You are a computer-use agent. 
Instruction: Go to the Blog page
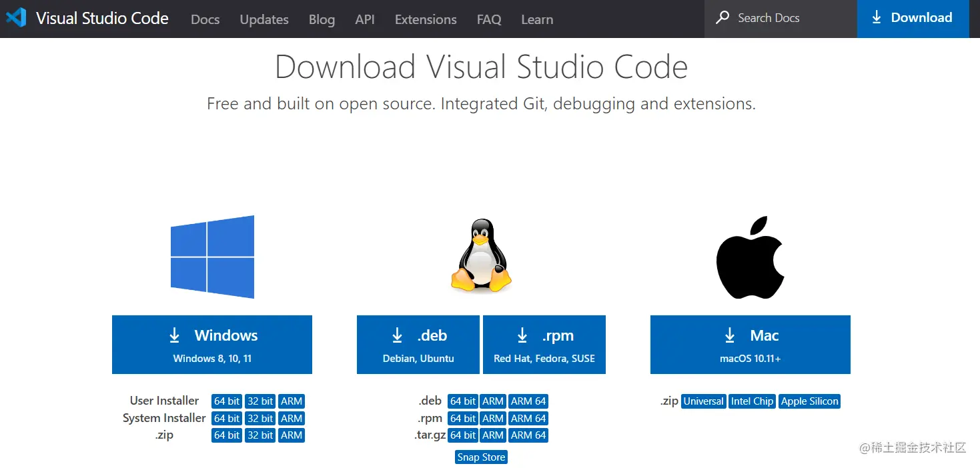click(x=322, y=19)
